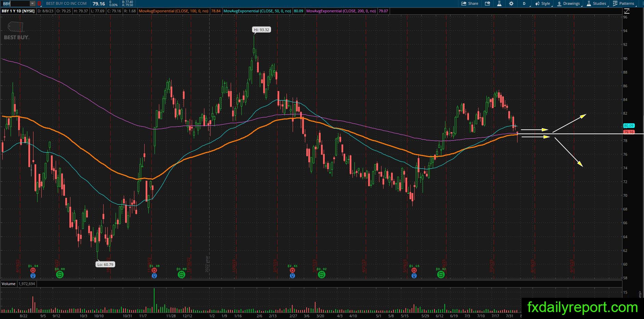Click the last price 79.16 in top bar

[99, 3]
